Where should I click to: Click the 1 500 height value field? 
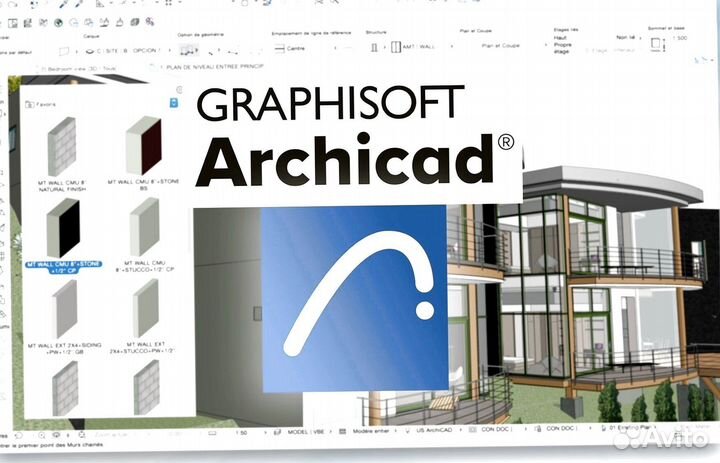click(x=680, y=39)
